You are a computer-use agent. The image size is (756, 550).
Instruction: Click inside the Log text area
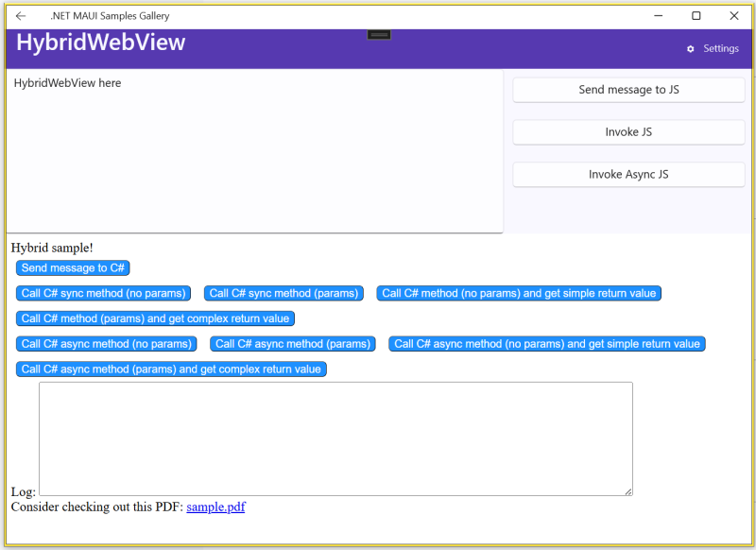(x=335, y=438)
